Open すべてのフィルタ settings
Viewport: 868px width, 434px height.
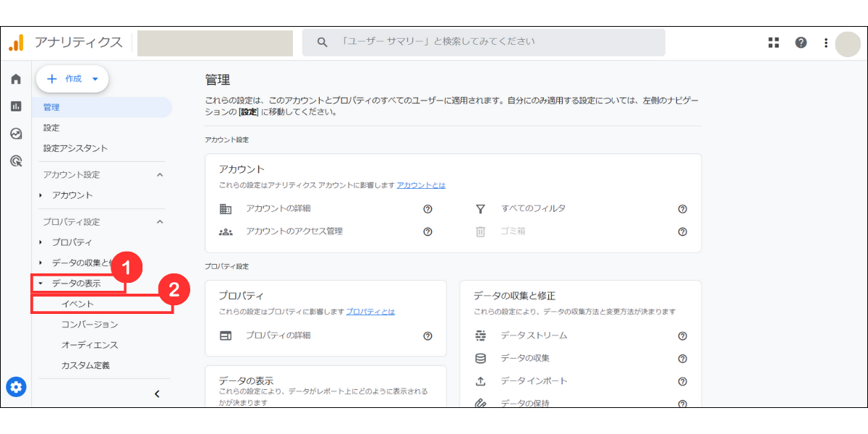click(534, 209)
